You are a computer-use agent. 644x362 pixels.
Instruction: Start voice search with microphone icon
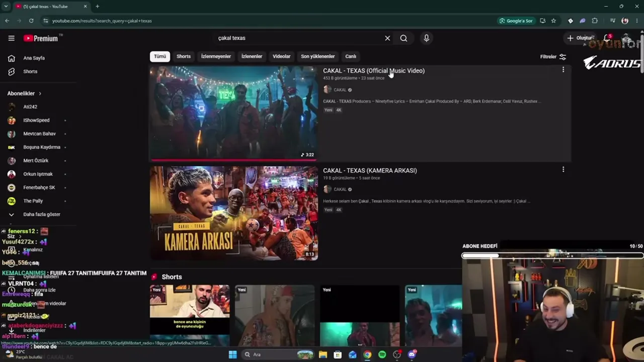[x=426, y=38]
